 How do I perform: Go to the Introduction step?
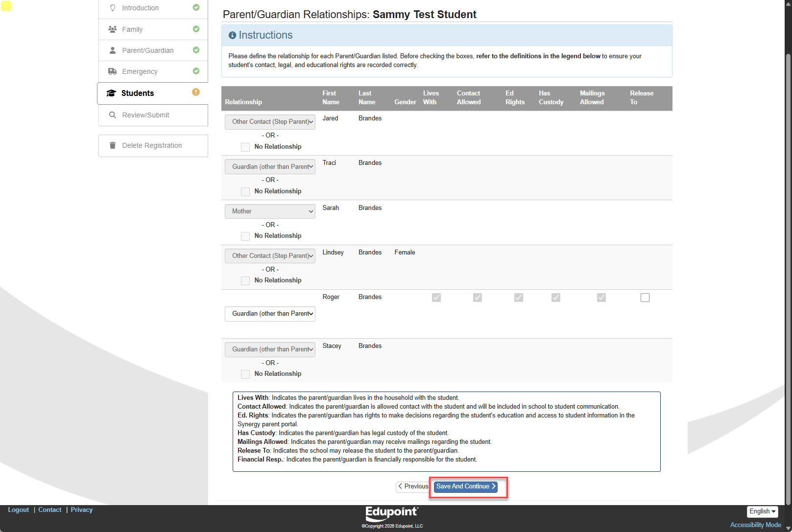153,8
